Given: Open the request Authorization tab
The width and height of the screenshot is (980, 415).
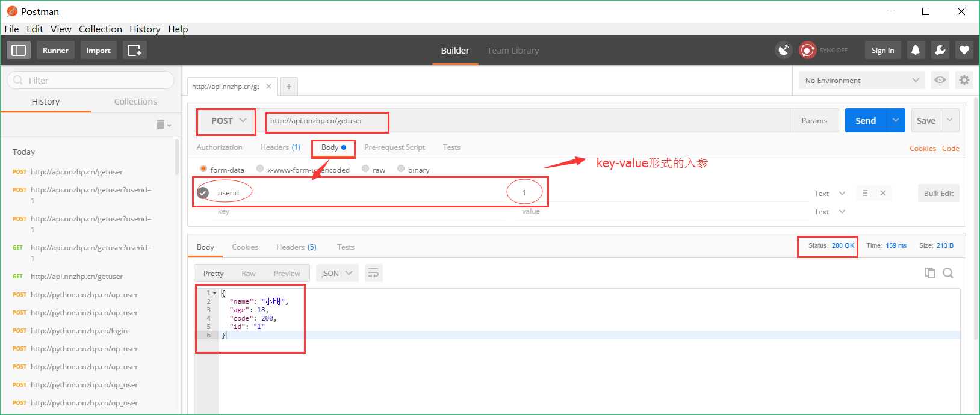Looking at the screenshot, I should pyautogui.click(x=219, y=147).
